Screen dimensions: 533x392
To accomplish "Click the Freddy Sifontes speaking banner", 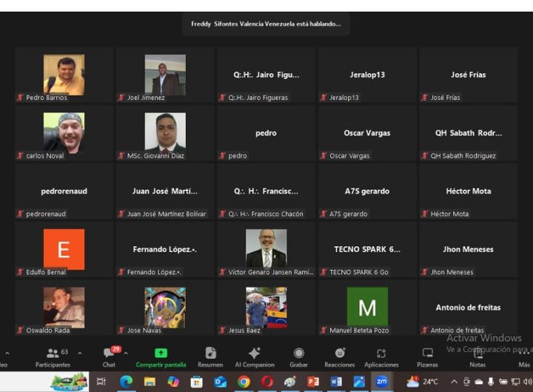I will coord(266,24).
